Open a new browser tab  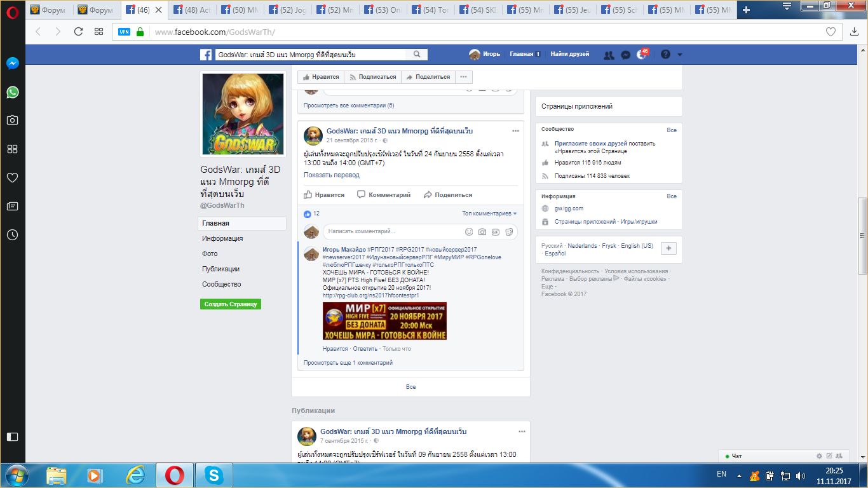point(746,10)
